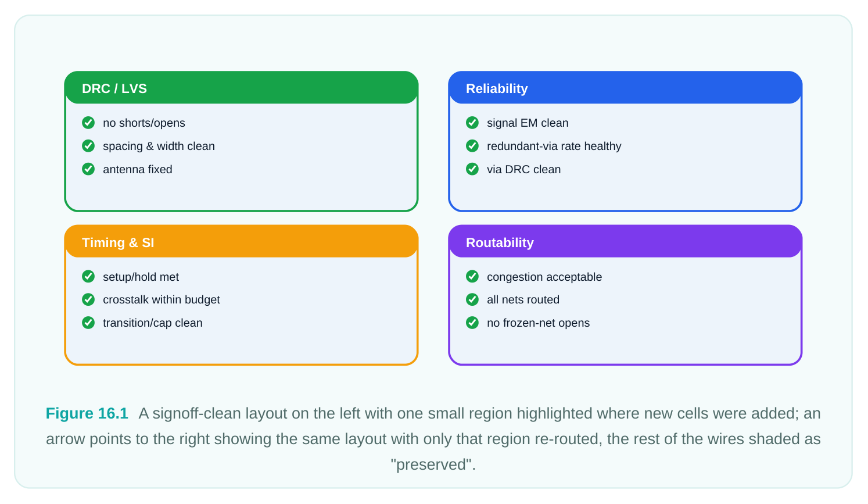Click the check icon beside 'via DRC clean'
This screenshot has width=868, height=504.
coord(472,169)
